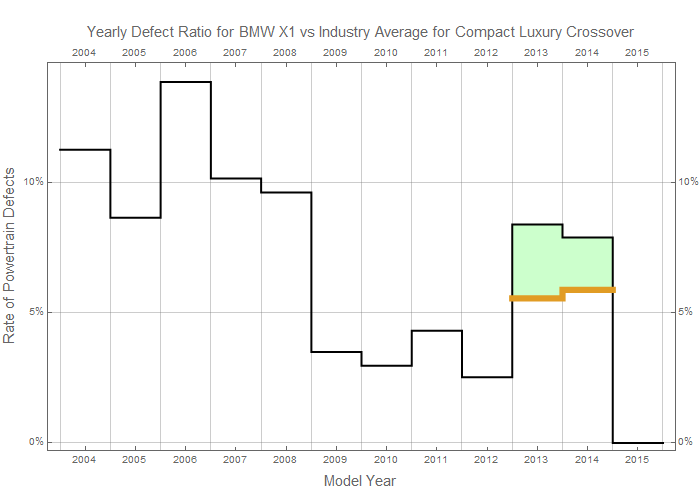Click the 'Model Year' x-axis label
This screenshot has width=700, height=490.
[360, 481]
